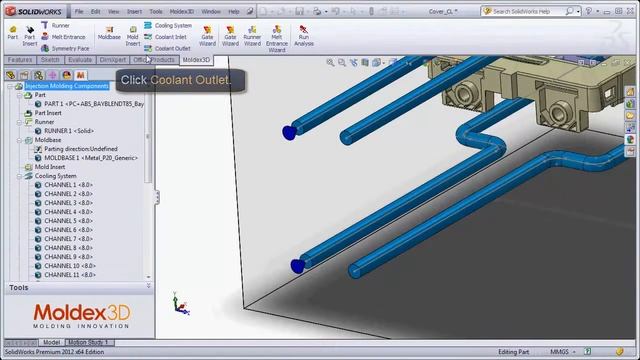Collapse the Runner tree node
Viewport: 640px width, 360px height.
click(x=19, y=122)
